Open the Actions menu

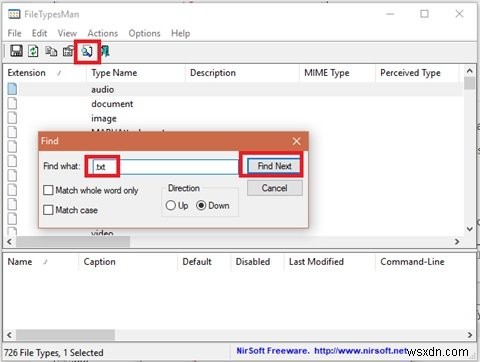103,33
